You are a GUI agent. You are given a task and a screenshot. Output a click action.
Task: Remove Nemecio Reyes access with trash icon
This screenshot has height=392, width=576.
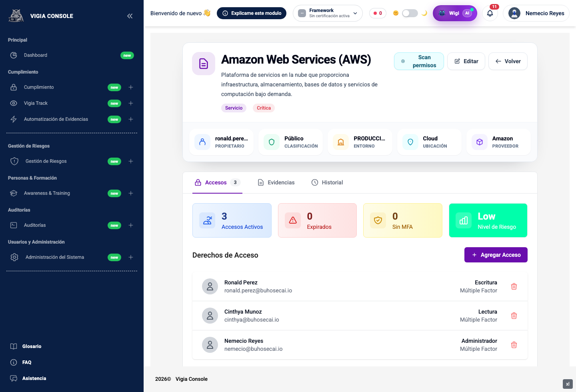[514, 345]
